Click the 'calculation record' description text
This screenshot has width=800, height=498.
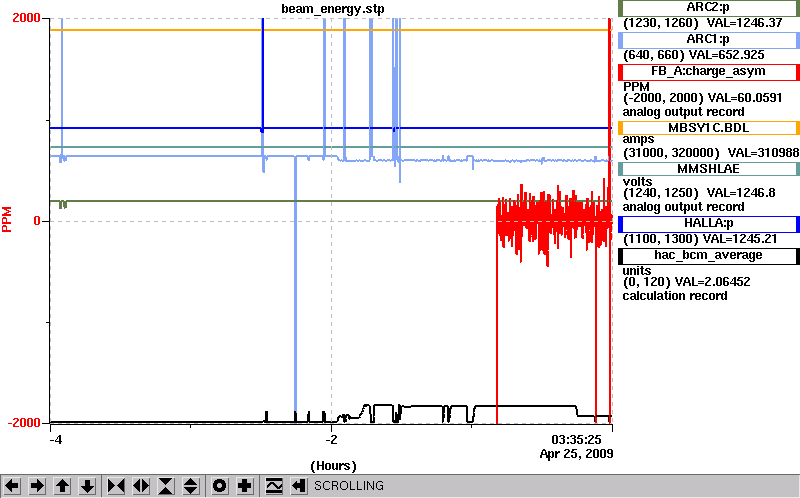tap(675, 296)
